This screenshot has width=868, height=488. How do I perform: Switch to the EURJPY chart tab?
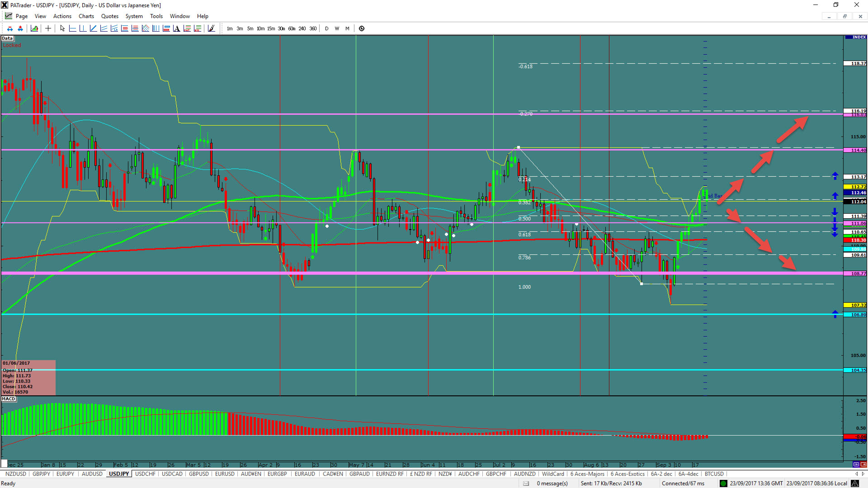(65, 474)
